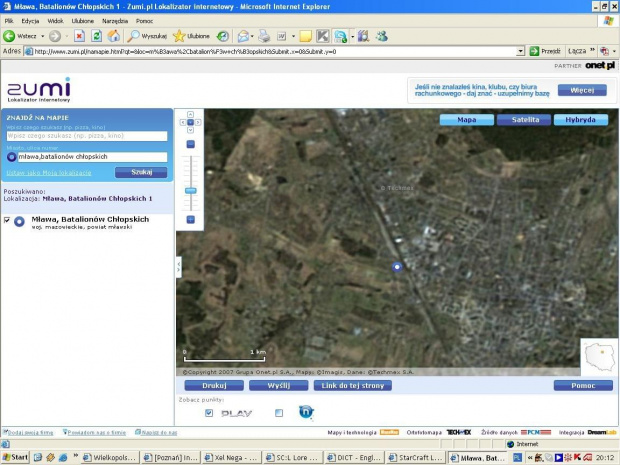This screenshot has width=620, height=465.
Task: Click the Skype toolbar icon
Action: (x=340, y=36)
